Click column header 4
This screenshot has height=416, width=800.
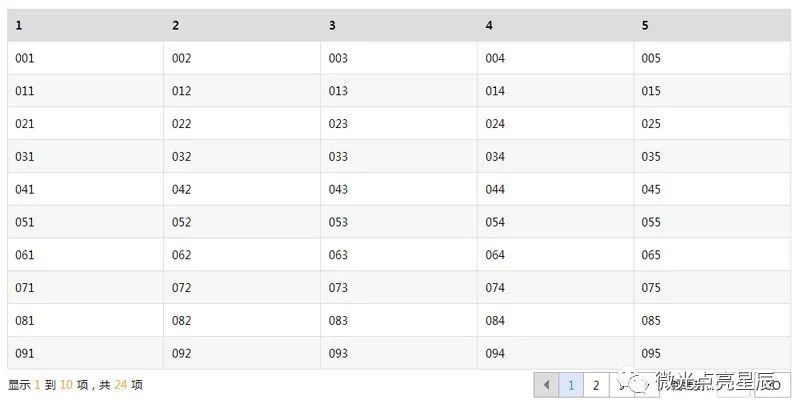click(555, 25)
